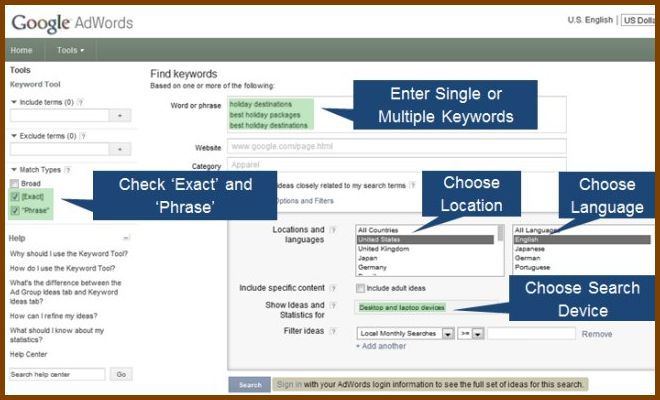Click the Keyword Tool link in sidebar
Image resolution: width=660 pixels, height=400 pixels.
click(35, 84)
